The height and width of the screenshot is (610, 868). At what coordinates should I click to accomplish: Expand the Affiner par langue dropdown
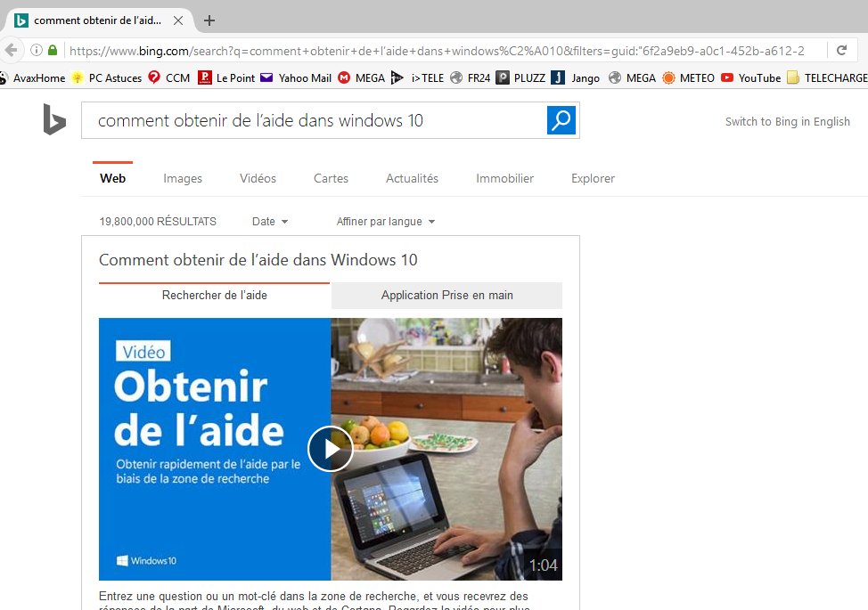coord(386,221)
